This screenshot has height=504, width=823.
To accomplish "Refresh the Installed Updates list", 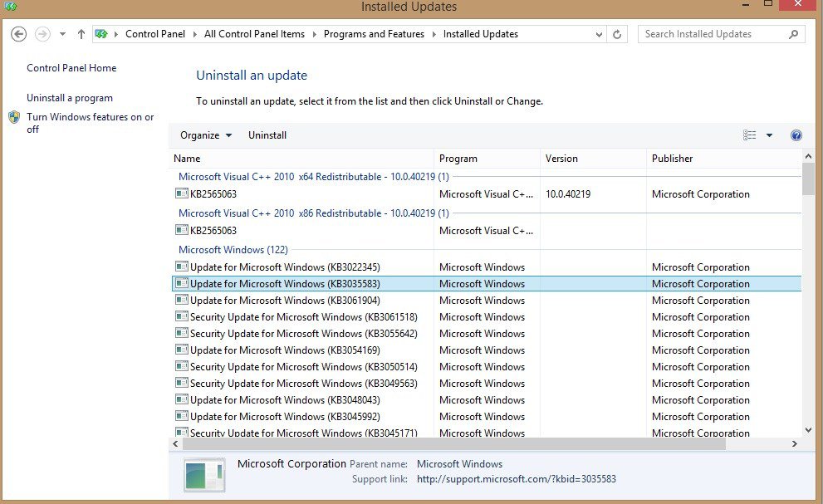I will 617,34.
